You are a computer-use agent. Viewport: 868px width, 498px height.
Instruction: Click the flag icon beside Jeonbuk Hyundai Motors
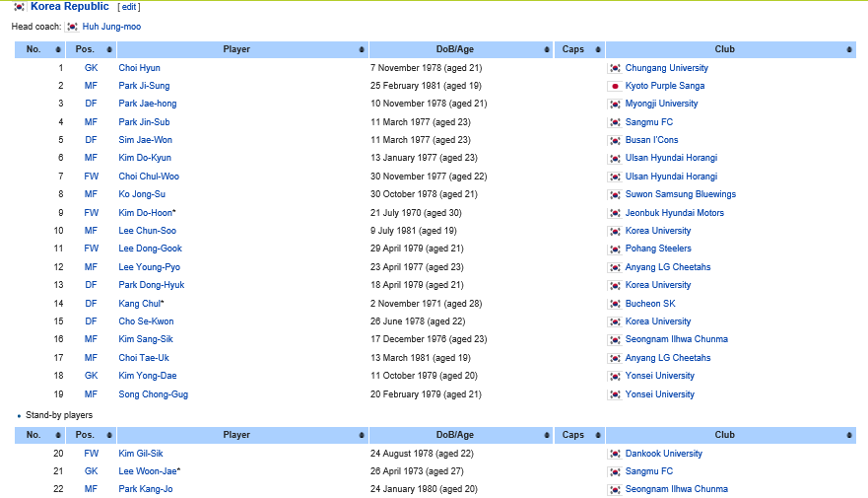(615, 213)
